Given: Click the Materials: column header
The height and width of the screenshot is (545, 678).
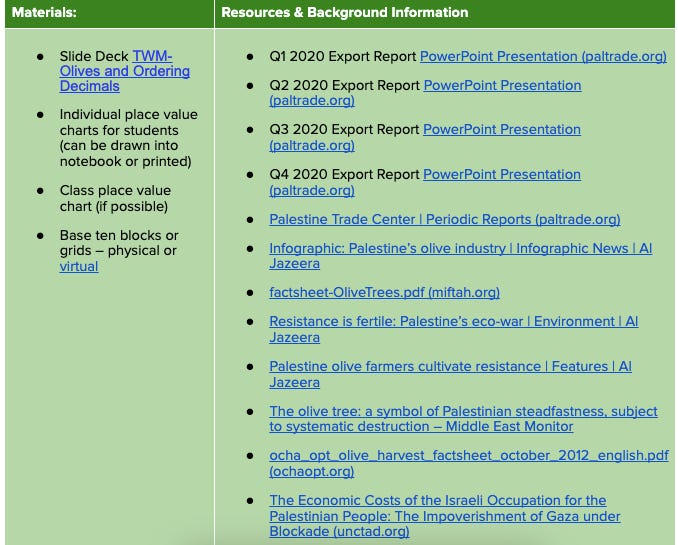Looking at the screenshot, I should [44, 13].
